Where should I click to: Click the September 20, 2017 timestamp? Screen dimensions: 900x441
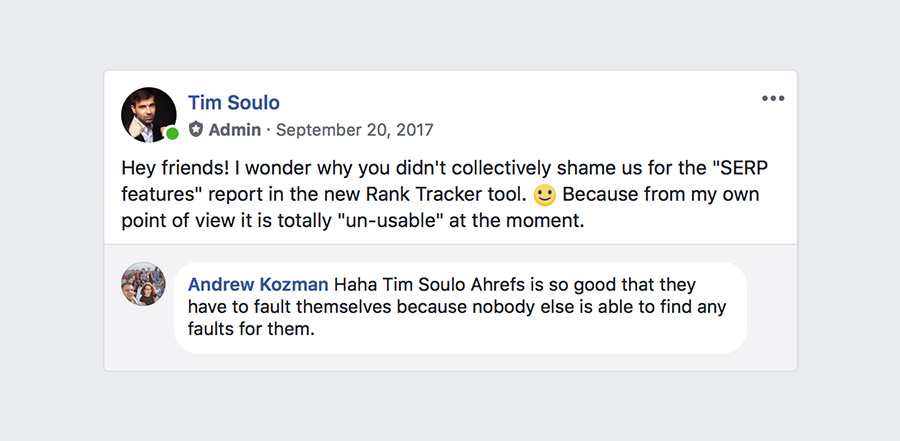pos(355,130)
